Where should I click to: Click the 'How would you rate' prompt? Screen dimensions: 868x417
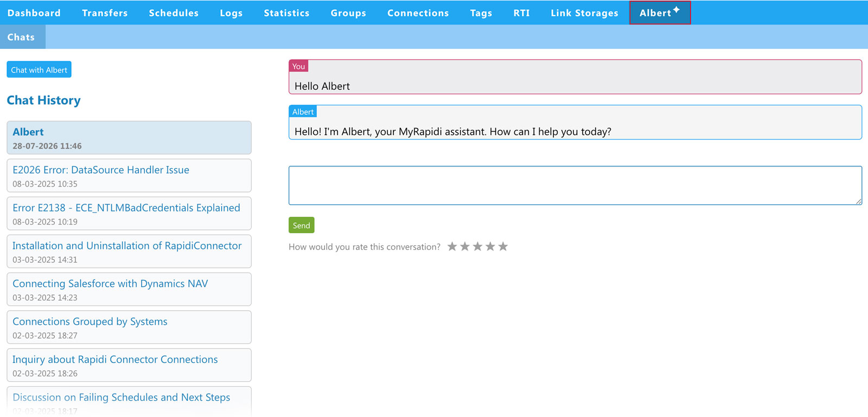click(365, 247)
